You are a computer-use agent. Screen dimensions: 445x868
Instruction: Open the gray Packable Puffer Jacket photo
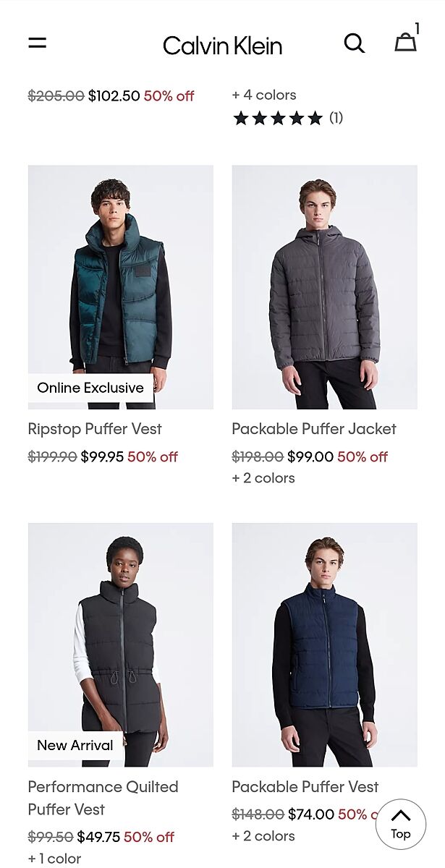click(324, 287)
